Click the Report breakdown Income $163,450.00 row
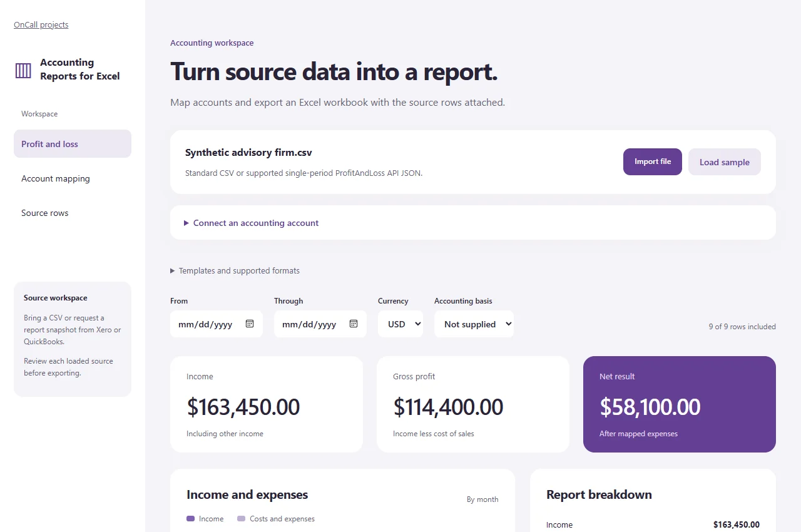 coord(653,524)
